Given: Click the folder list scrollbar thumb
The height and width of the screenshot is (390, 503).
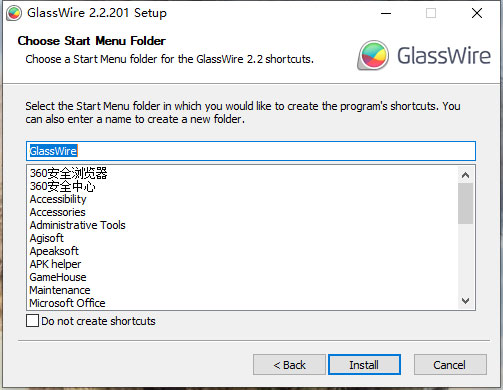Looking at the screenshot, I should pos(466,203).
